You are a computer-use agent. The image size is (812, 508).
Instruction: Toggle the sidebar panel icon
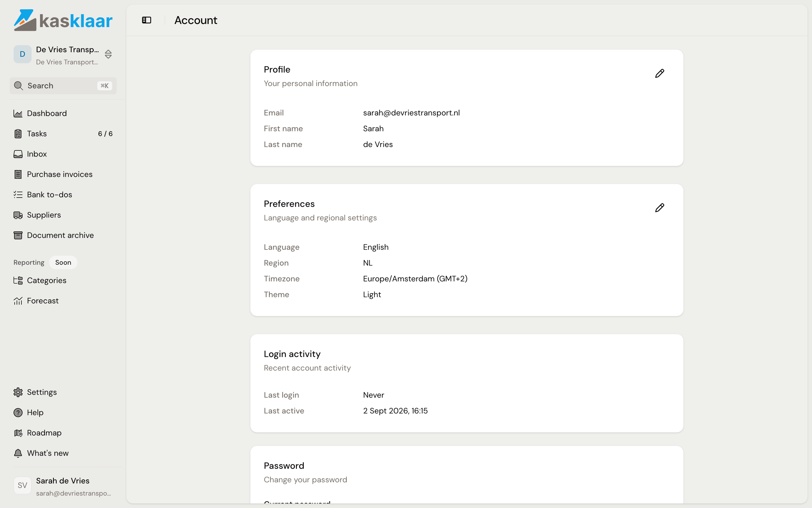tap(147, 20)
